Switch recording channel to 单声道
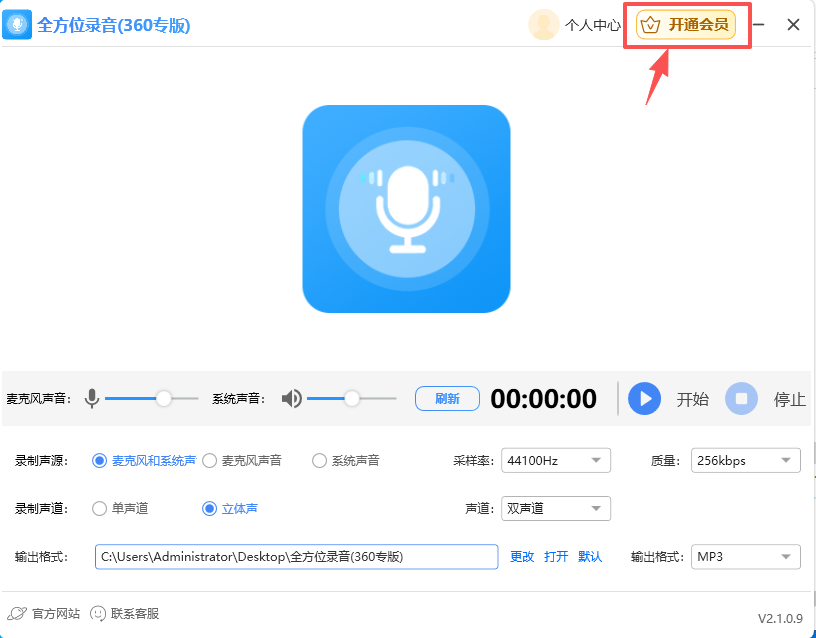This screenshot has height=638, width=816. point(99,508)
